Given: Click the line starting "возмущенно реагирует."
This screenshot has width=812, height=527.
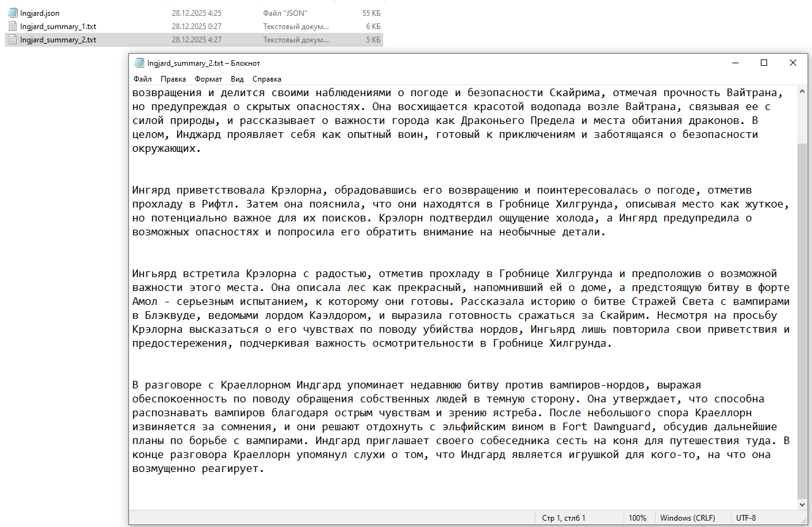Looking at the screenshot, I should (197, 468).
